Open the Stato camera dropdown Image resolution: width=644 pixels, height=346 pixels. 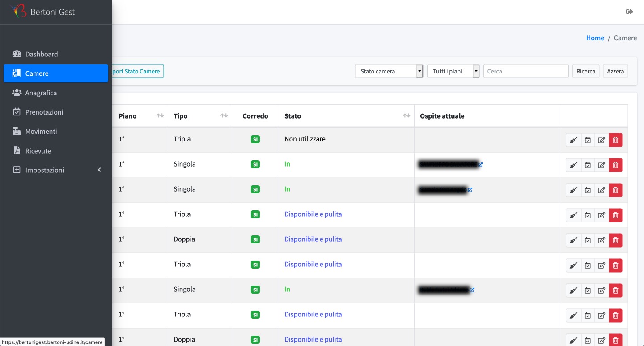pyautogui.click(x=389, y=71)
